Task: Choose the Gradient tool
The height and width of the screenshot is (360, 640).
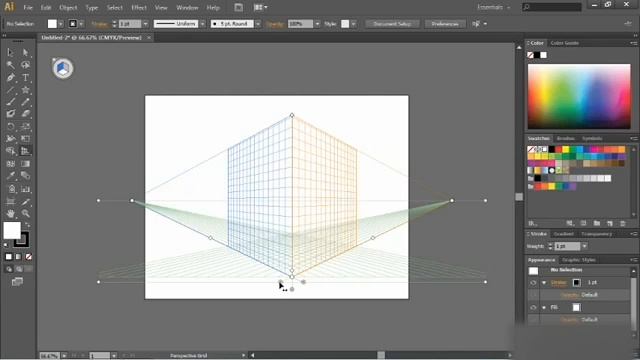Action: point(25,164)
